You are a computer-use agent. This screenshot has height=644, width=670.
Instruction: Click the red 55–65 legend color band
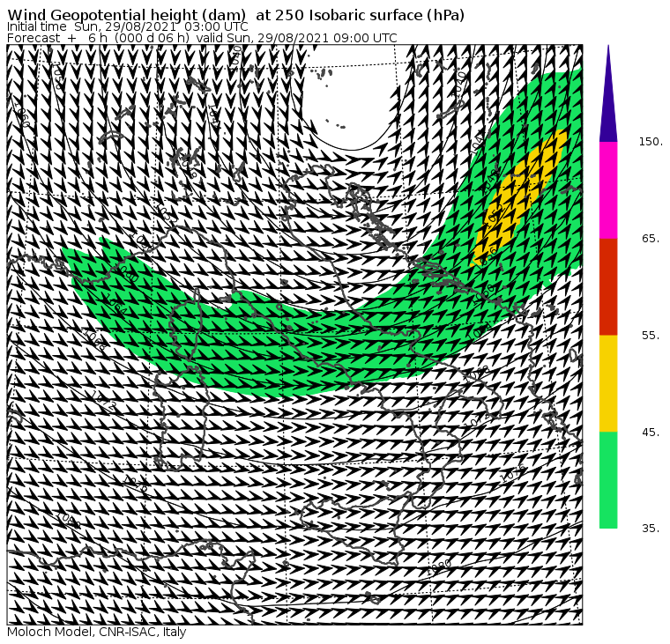click(608, 286)
